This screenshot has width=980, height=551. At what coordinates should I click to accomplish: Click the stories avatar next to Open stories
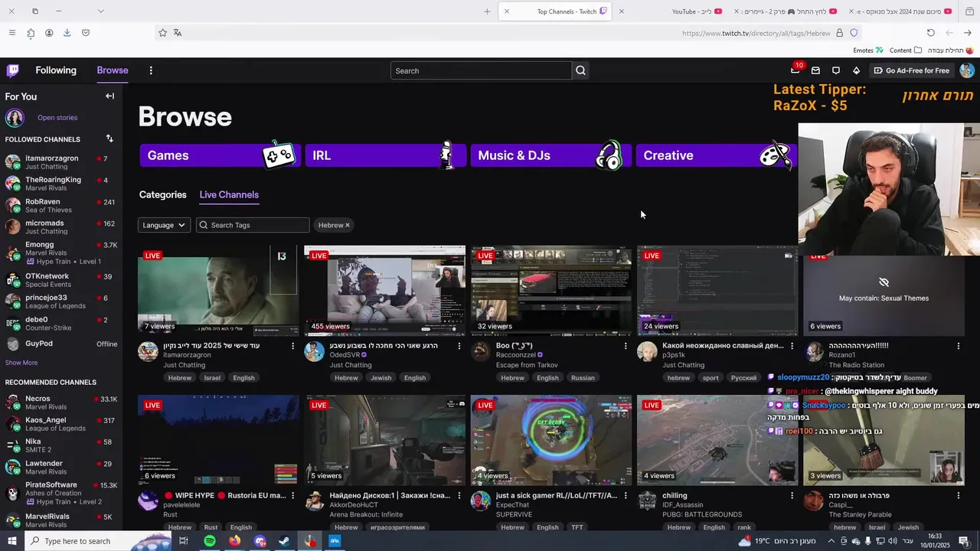(x=15, y=118)
